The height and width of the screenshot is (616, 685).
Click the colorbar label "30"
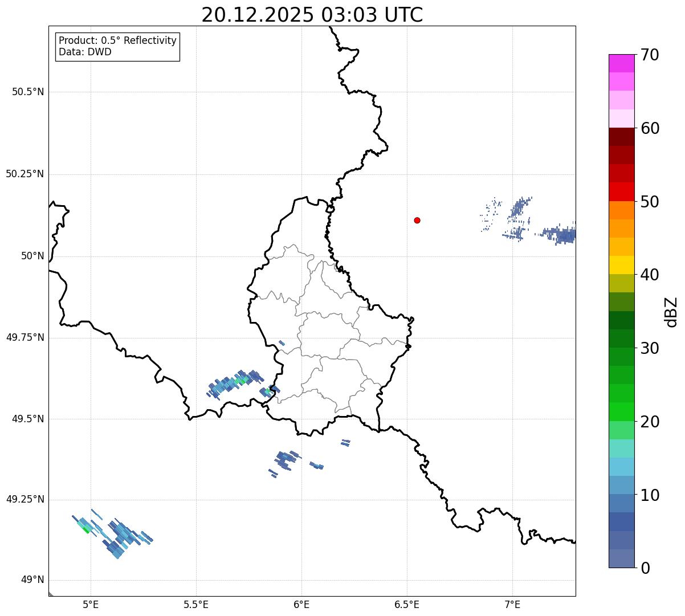point(650,348)
